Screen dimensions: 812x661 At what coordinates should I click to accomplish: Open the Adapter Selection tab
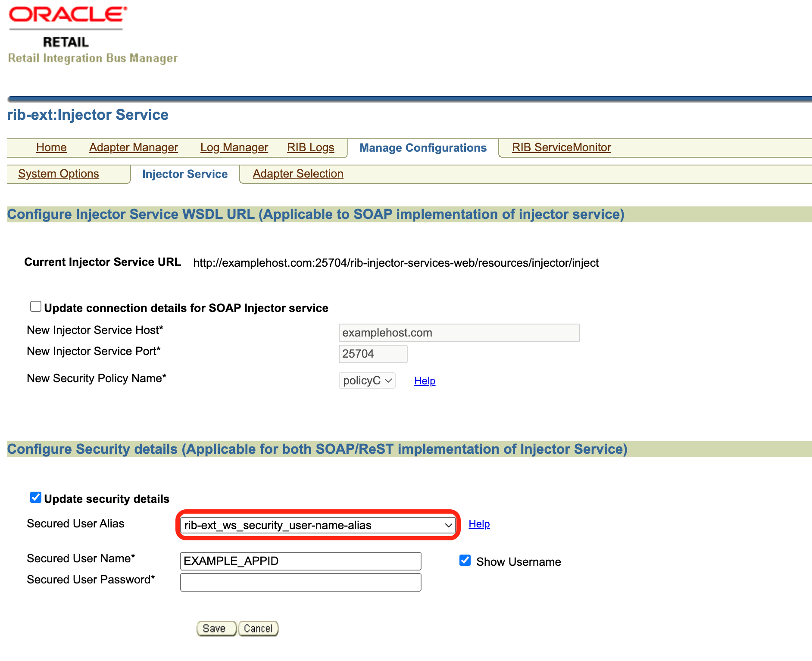coord(297,174)
